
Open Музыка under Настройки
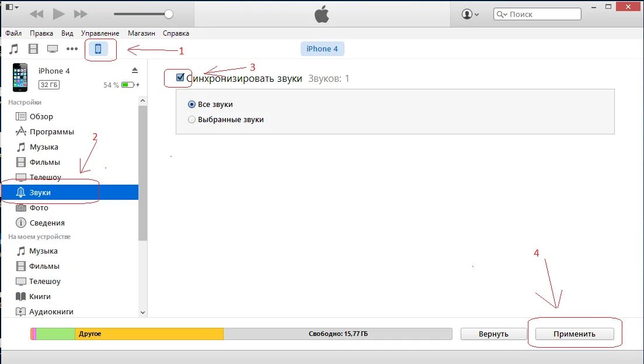[70, 147]
